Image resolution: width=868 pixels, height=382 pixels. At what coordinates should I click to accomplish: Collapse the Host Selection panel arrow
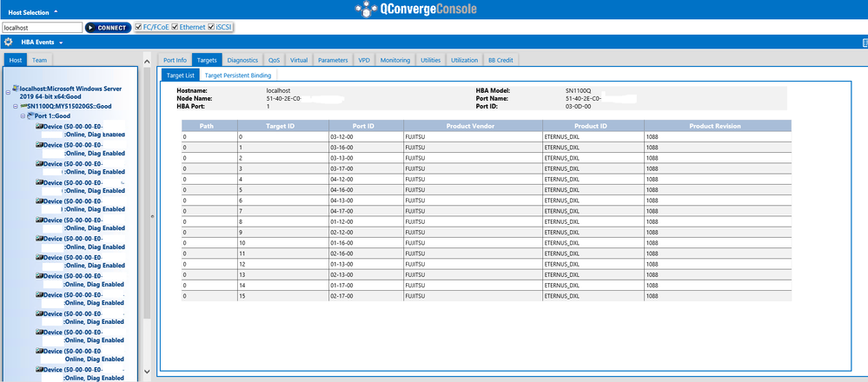point(56,12)
